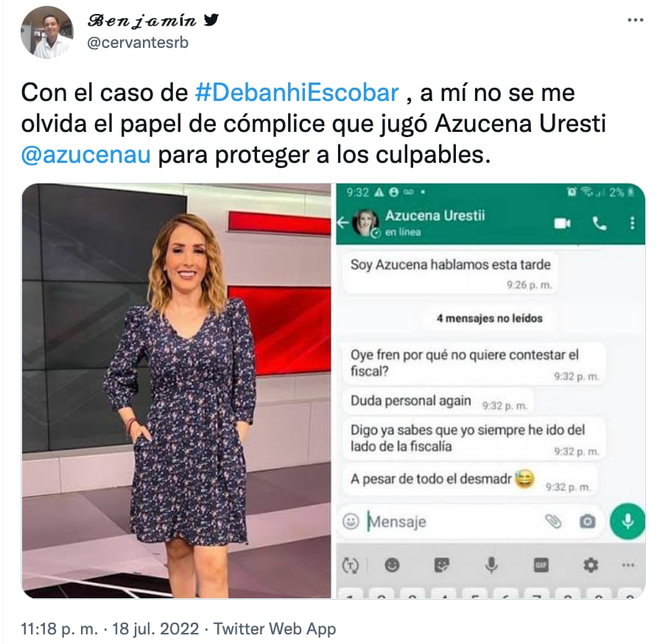Tap the paperclip attachment icon
The height and width of the screenshot is (644, 657).
(552, 521)
